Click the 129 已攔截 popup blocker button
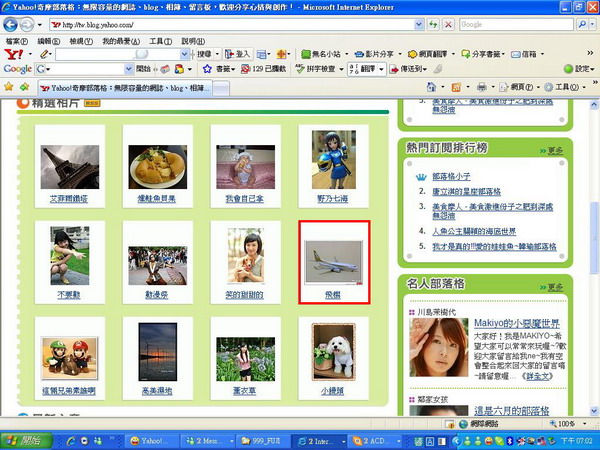The width and height of the screenshot is (600, 450). (x=264, y=69)
